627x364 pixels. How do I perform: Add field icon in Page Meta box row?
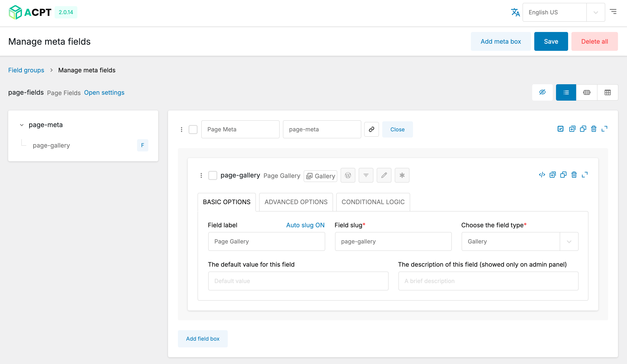[x=572, y=129]
